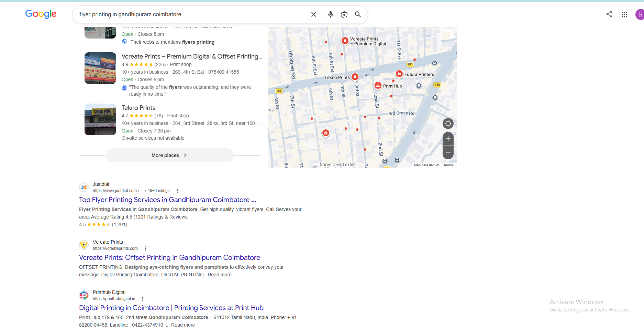Viewport: 644px width, 329px height.
Task: Center map on my location
Action: click(448, 124)
